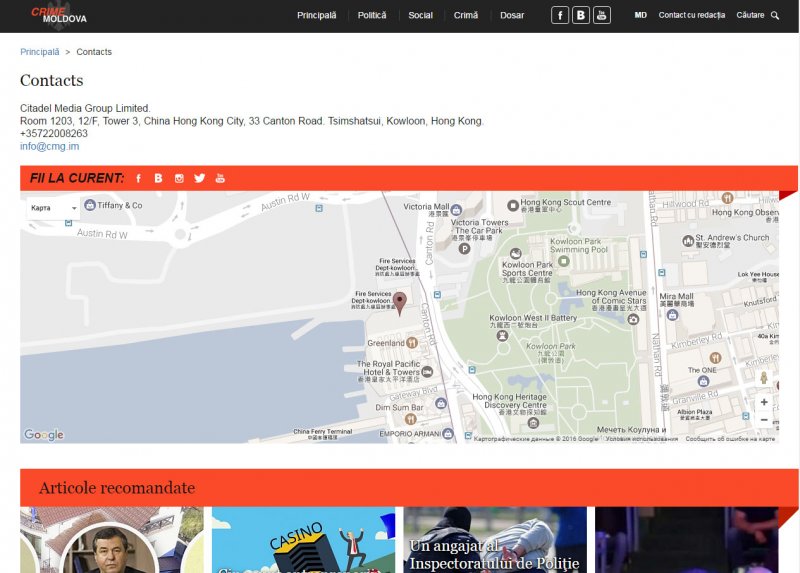
Task: Click the red map location pin
Action: (x=399, y=303)
